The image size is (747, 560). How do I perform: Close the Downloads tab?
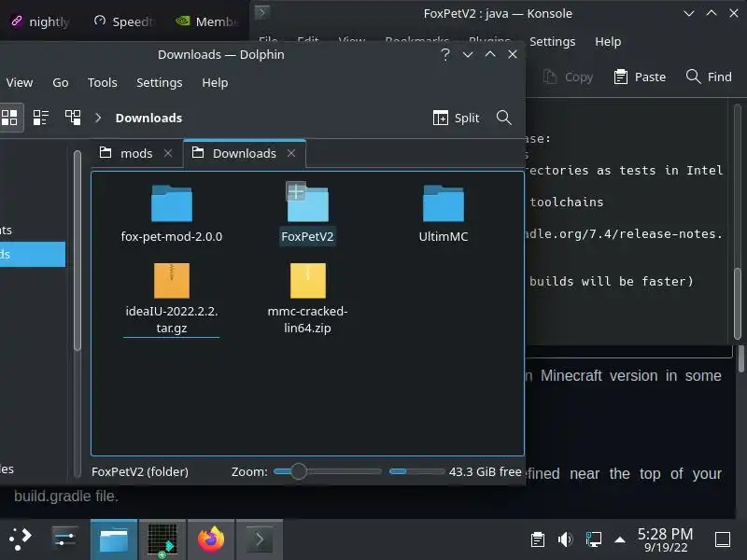[x=291, y=153]
